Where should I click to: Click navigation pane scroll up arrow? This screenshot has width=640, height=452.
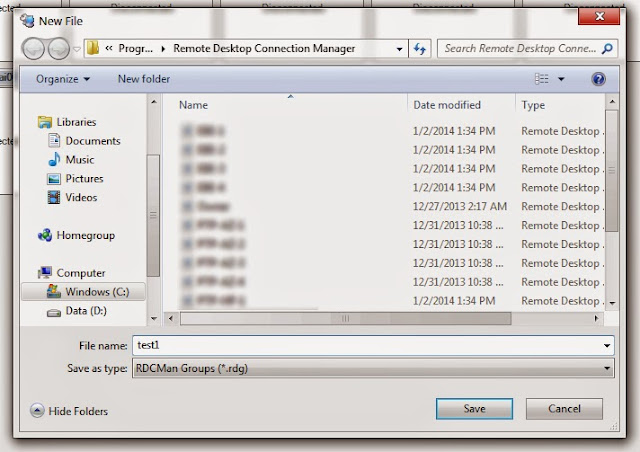154,101
